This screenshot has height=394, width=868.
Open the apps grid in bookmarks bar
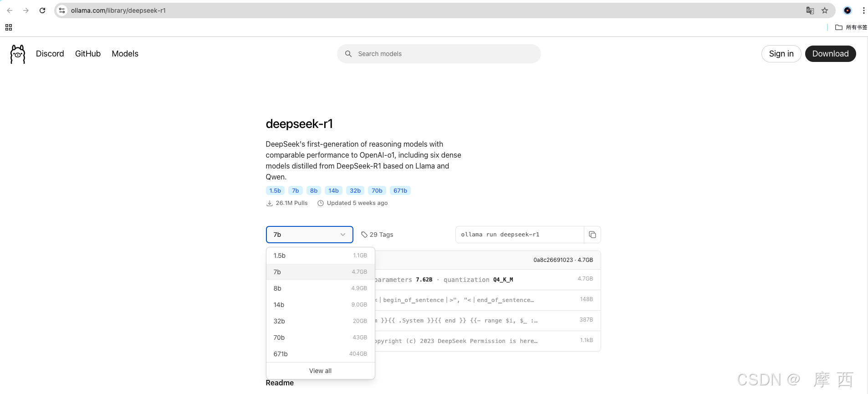pos(9,27)
